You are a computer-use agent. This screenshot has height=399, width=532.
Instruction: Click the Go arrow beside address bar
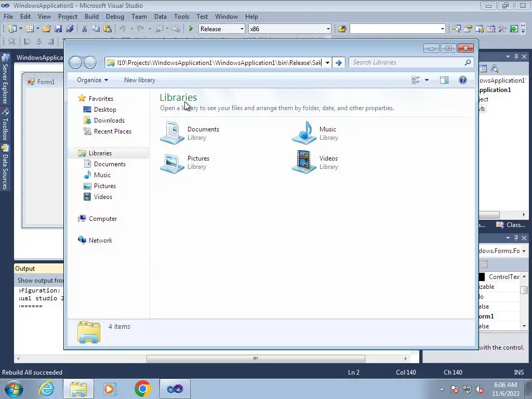pos(338,63)
